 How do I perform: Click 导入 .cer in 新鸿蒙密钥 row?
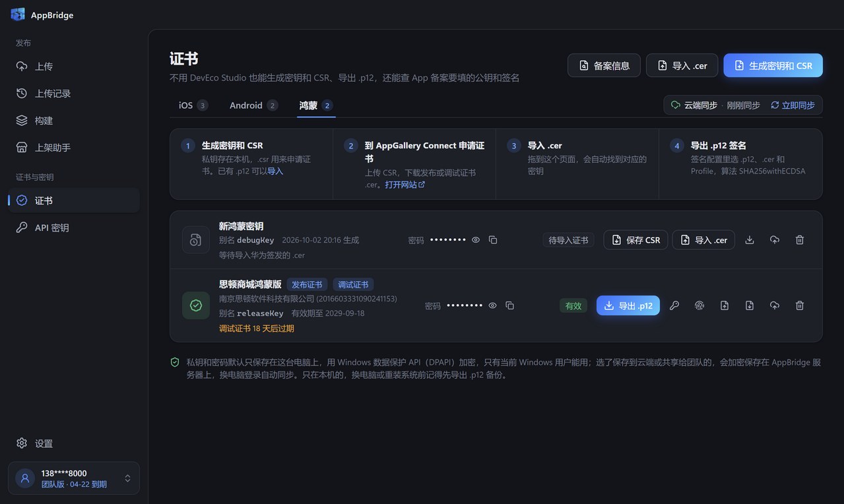pos(703,240)
